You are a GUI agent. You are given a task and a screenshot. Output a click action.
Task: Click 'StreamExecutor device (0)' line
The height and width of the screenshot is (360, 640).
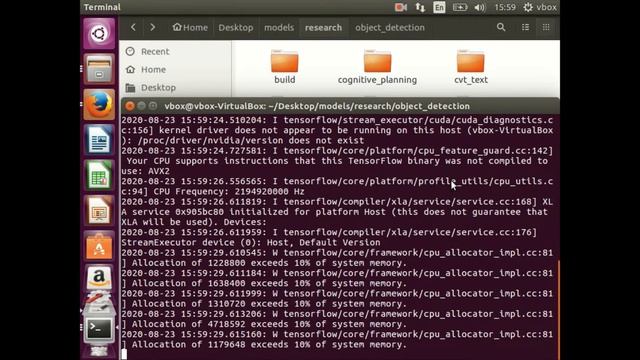251,242
